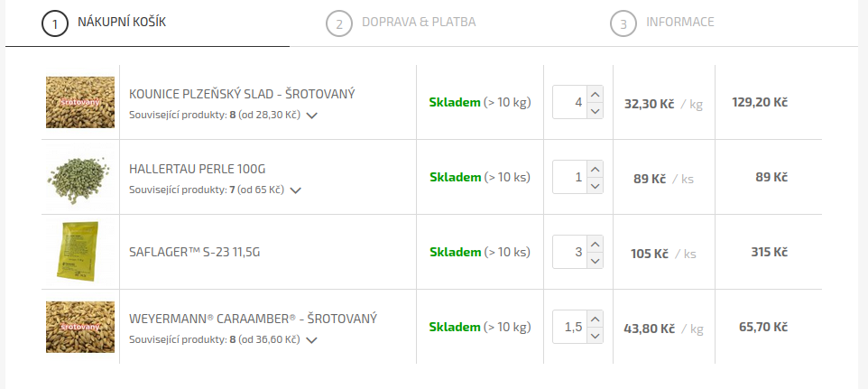Decrease quantity of Kounice Plzeňský slad
This screenshot has height=389, width=868.
click(595, 111)
